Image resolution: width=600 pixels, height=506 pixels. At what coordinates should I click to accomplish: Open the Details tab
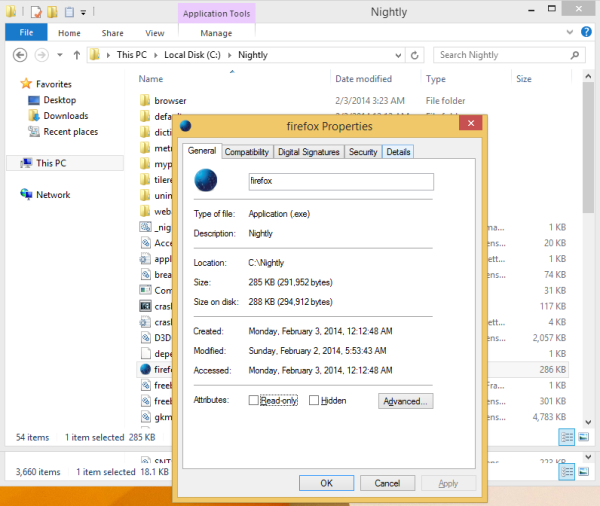pyautogui.click(x=398, y=152)
